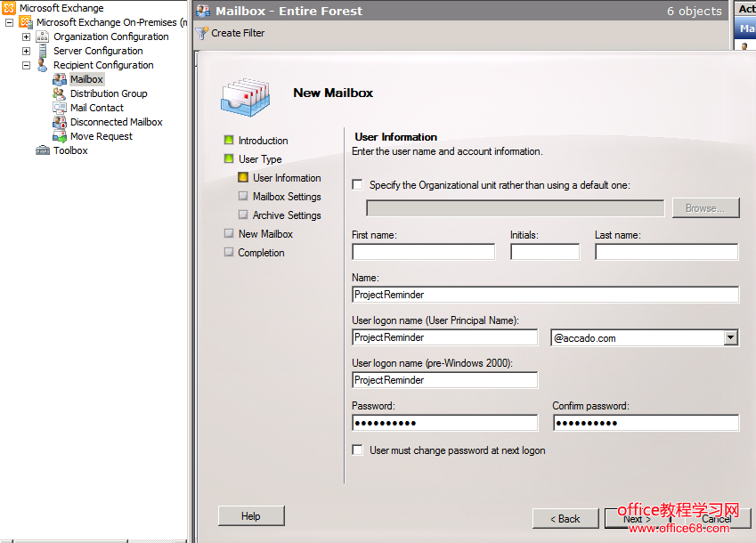Select the Distribution Group icon
The width and height of the screenshot is (756, 543).
tap(59, 93)
